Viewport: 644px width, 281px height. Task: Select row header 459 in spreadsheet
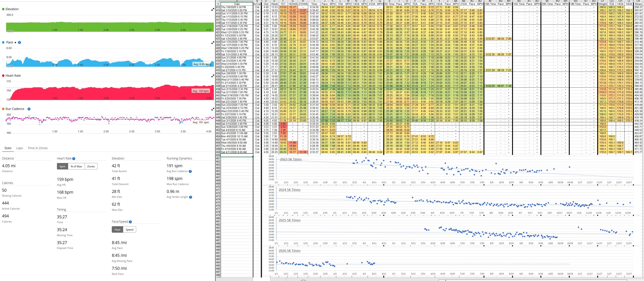point(218,152)
